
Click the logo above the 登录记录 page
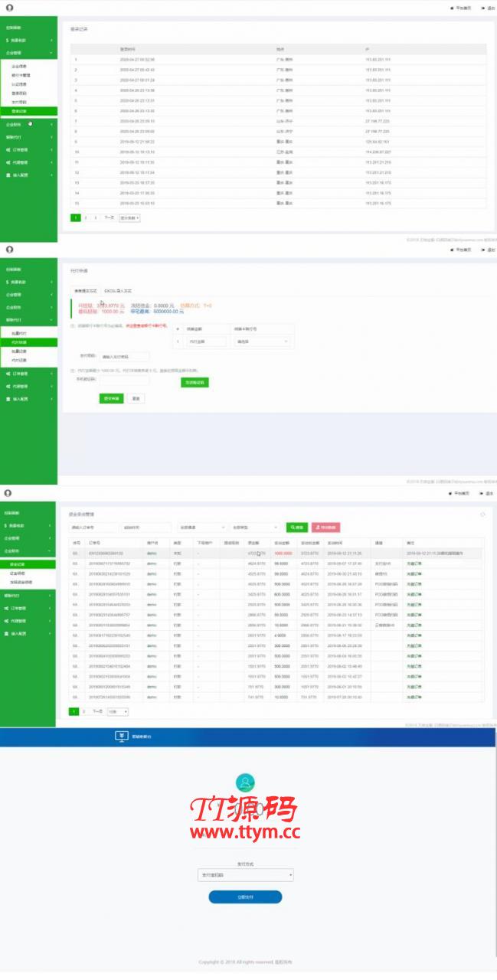click(8, 8)
